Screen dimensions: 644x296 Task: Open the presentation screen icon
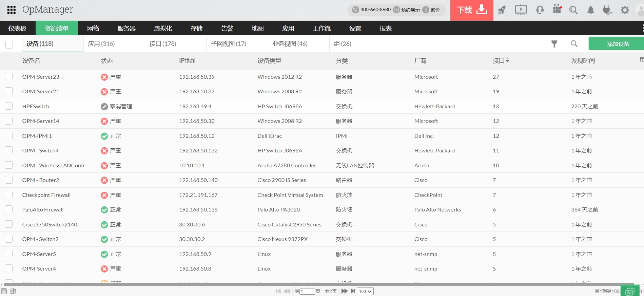tap(521, 10)
